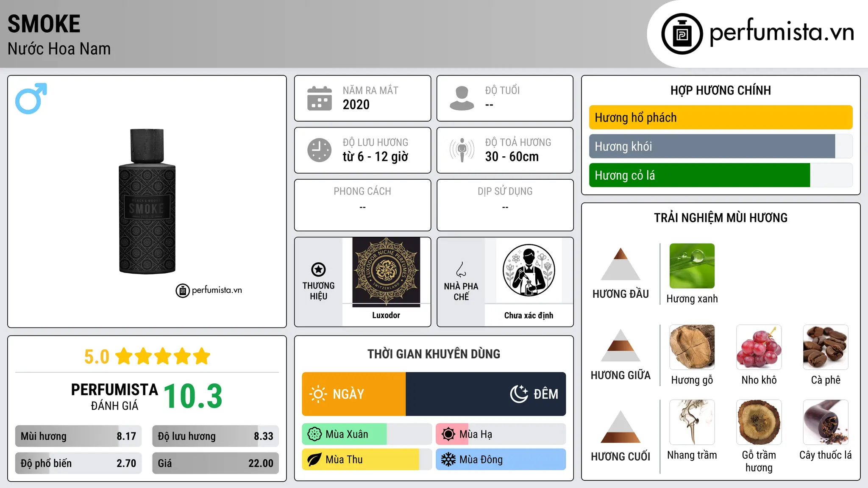Click the ĐÊM label in the night bar
This screenshot has width=868, height=488.
[546, 394]
